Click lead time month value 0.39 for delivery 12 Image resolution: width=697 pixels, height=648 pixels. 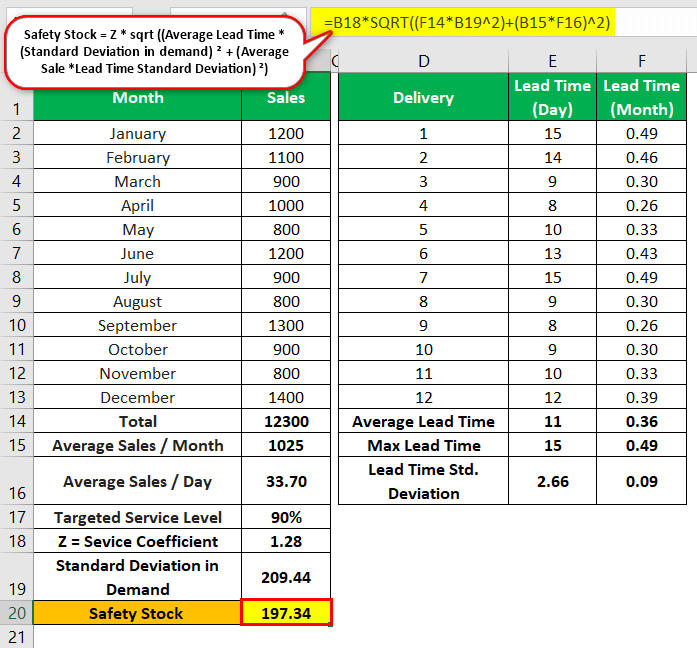click(641, 397)
